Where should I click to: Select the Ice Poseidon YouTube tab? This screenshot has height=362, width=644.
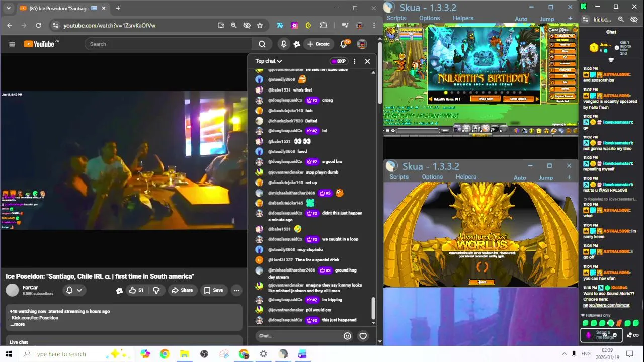coord(62,8)
